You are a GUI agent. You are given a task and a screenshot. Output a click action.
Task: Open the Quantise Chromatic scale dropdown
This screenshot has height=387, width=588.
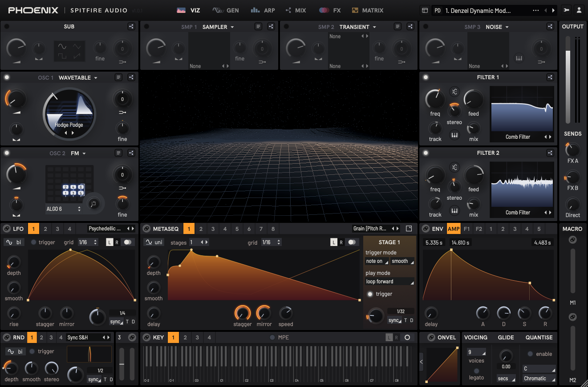point(539,379)
